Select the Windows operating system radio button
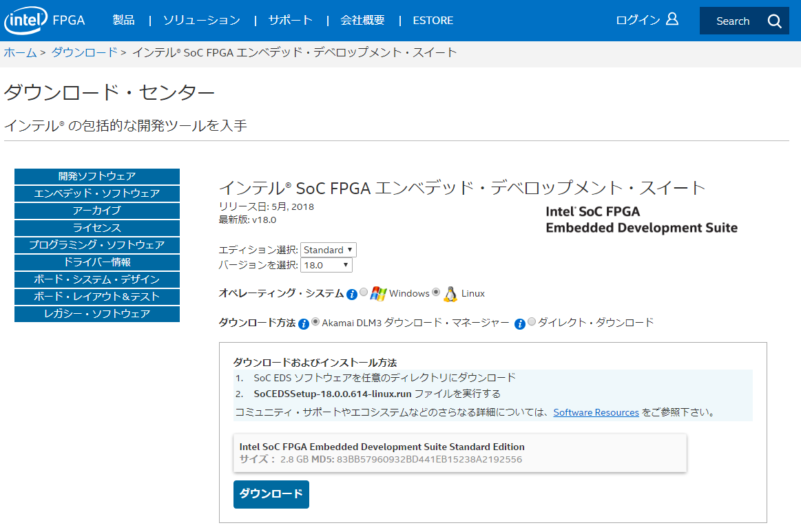801x532 pixels. point(363,292)
